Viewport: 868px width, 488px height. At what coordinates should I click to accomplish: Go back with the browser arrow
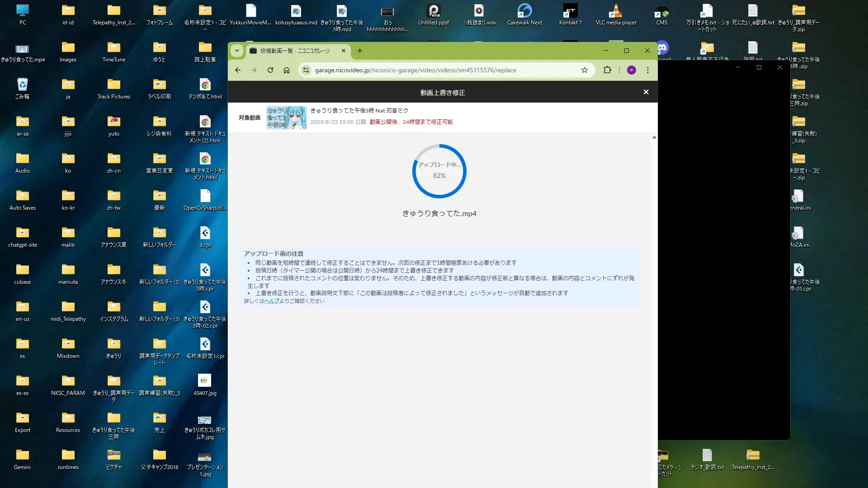(x=238, y=70)
